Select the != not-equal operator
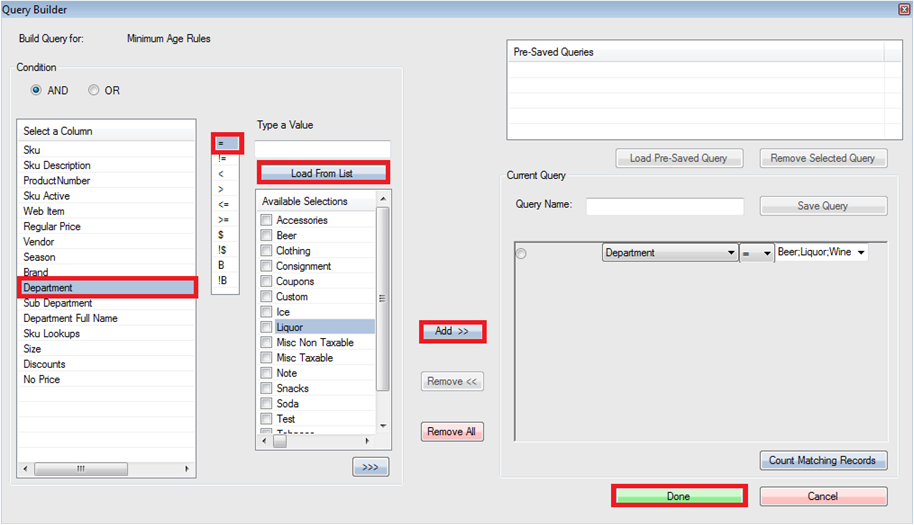 pyautogui.click(x=222, y=158)
